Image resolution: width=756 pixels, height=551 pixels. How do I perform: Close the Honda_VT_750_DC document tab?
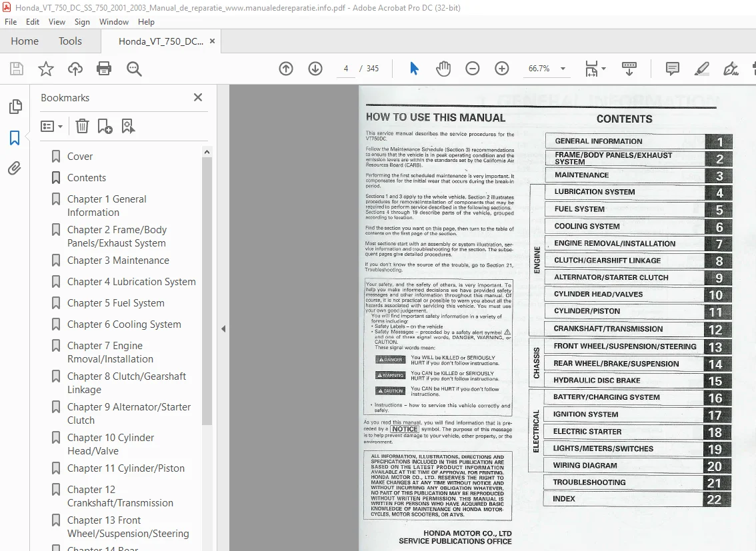[212, 41]
